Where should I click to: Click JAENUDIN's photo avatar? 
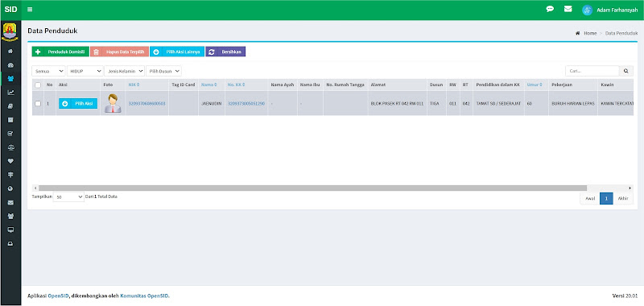[113, 103]
